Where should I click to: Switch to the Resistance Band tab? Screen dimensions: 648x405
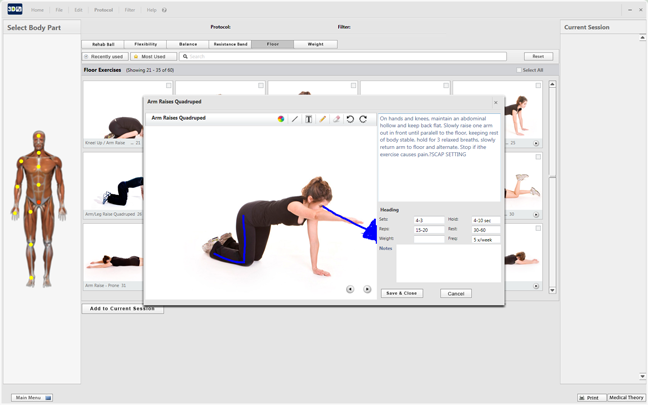click(x=231, y=44)
